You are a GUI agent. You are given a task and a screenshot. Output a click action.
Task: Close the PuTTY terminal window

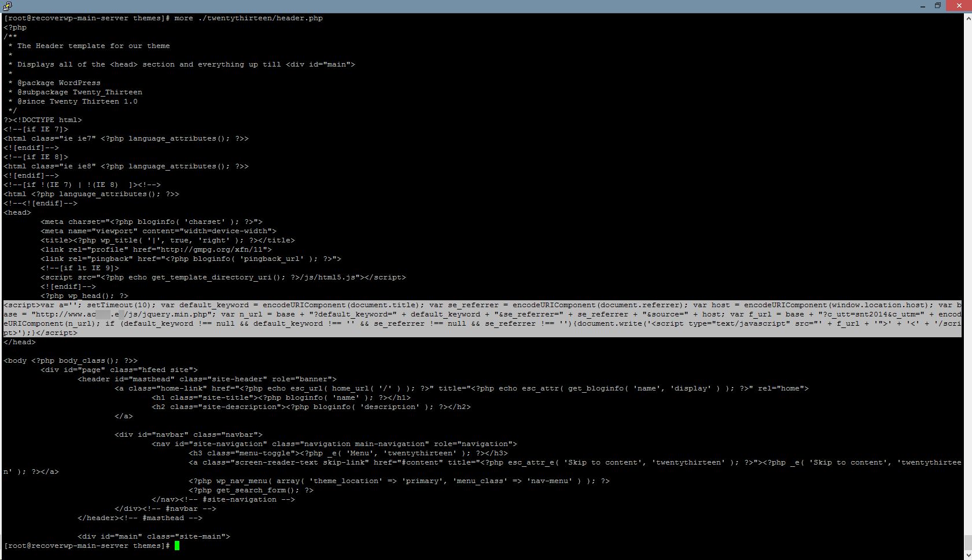959,6
